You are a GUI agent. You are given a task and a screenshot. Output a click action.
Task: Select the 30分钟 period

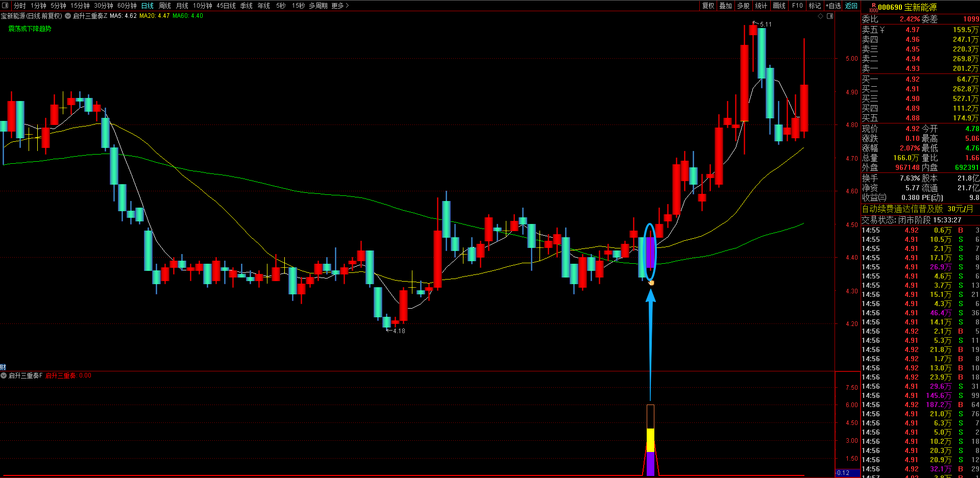point(104,6)
